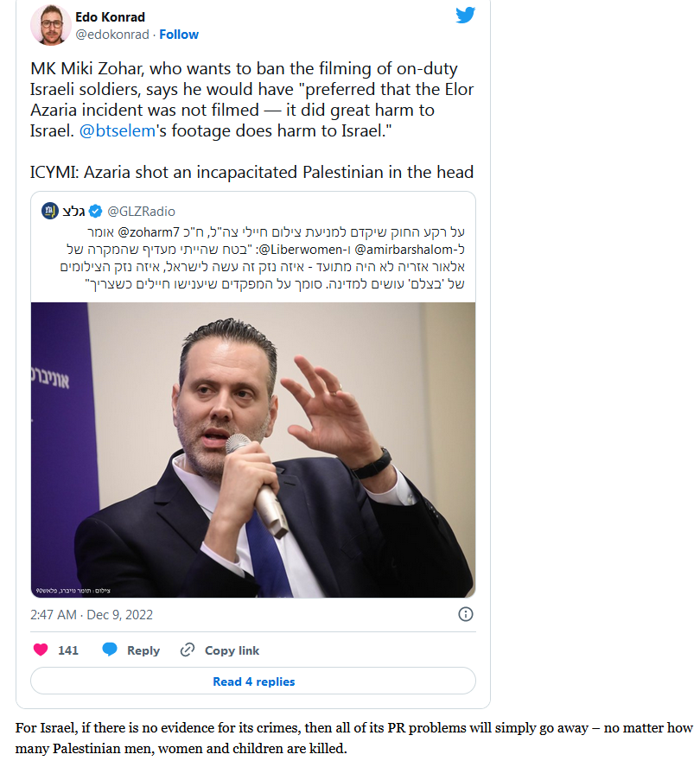Open the tweet timestamp Dec 9, 2022
The height and width of the screenshot is (767, 700).
pos(92,614)
